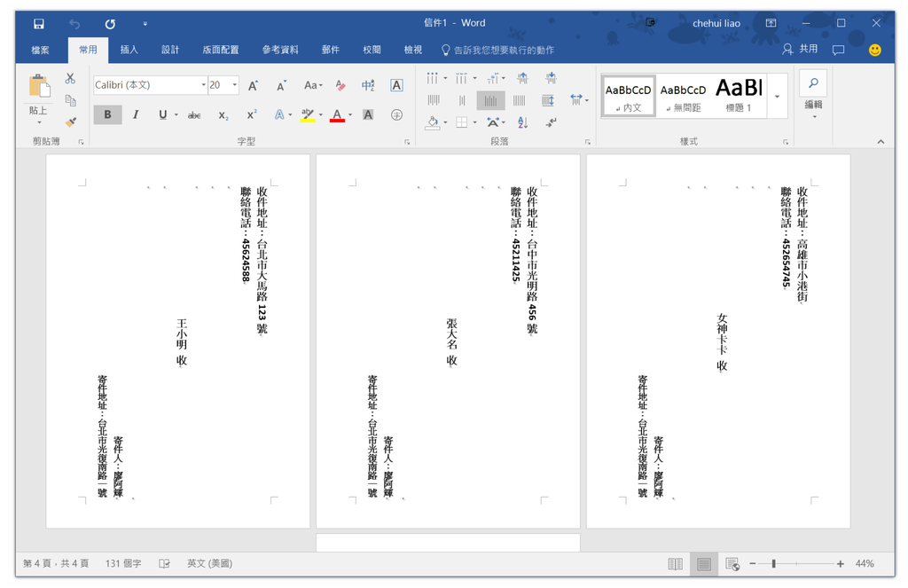Sort text with the A-Z sort icon
The width and height of the screenshot is (908, 588).
click(x=522, y=122)
